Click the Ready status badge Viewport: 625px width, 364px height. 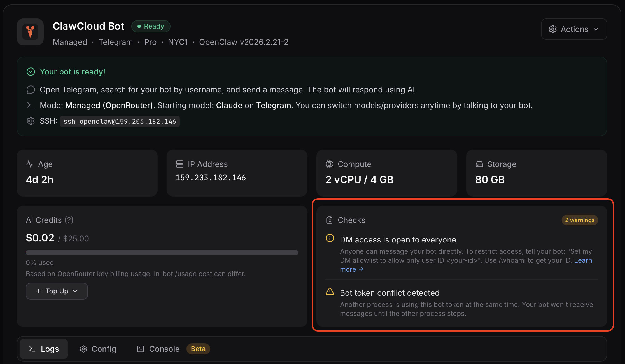[x=151, y=26]
